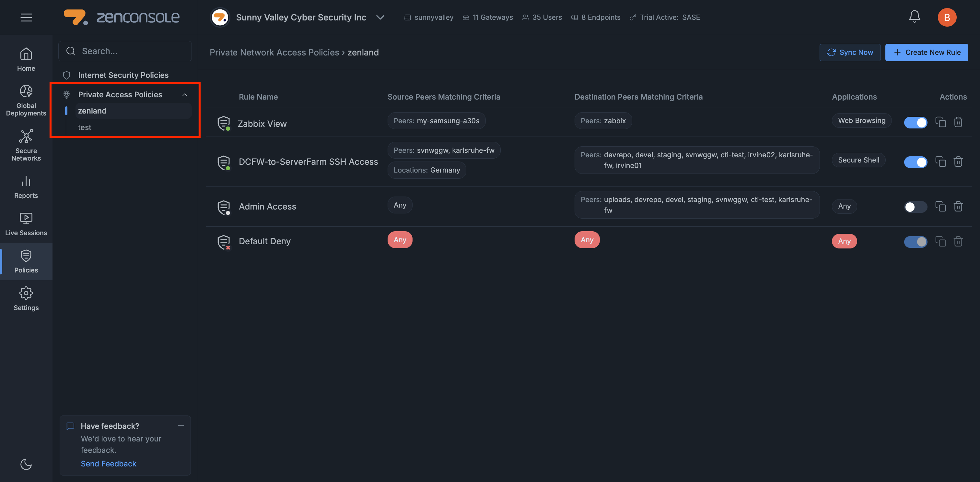This screenshot has height=482, width=980.
Task: Duplicate the Zabbix View rule
Action: [x=940, y=122]
